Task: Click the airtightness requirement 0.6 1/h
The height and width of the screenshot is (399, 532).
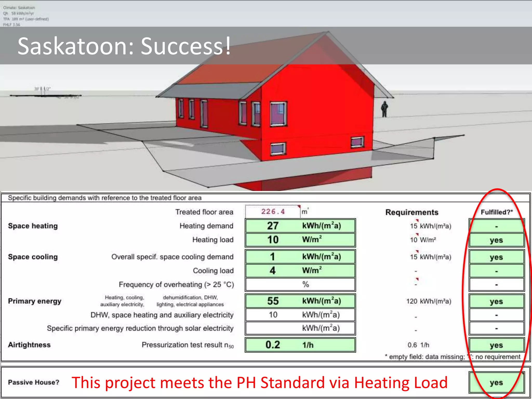Action: click(x=418, y=345)
